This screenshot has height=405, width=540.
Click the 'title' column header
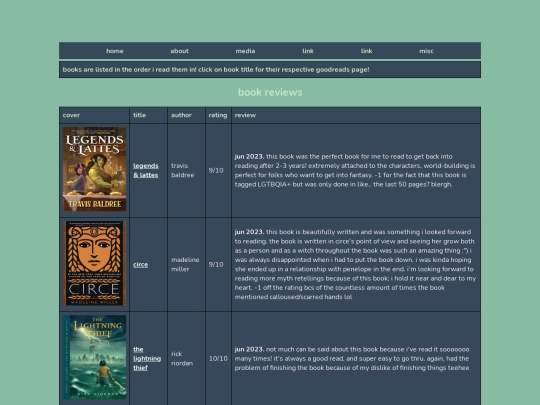139,115
